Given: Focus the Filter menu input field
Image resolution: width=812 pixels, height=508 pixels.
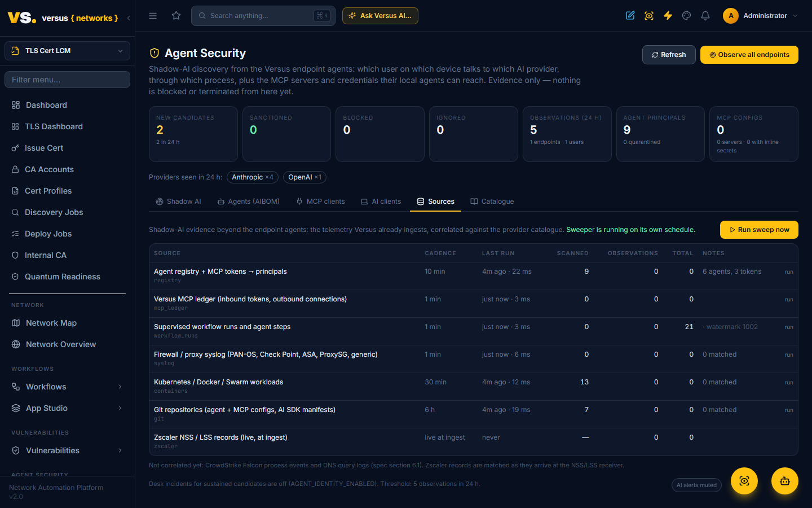Looking at the screenshot, I should [67, 80].
